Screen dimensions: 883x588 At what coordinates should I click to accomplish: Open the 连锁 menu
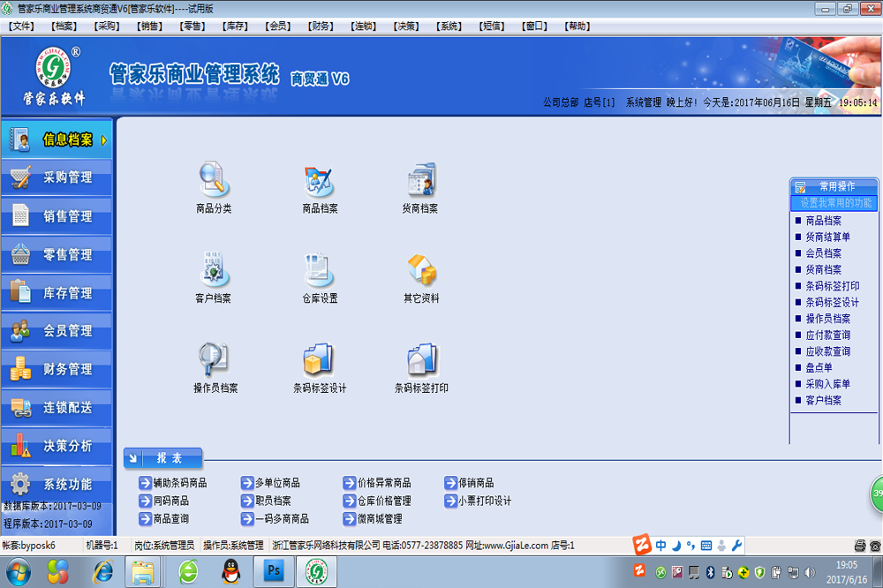click(363, 26)
